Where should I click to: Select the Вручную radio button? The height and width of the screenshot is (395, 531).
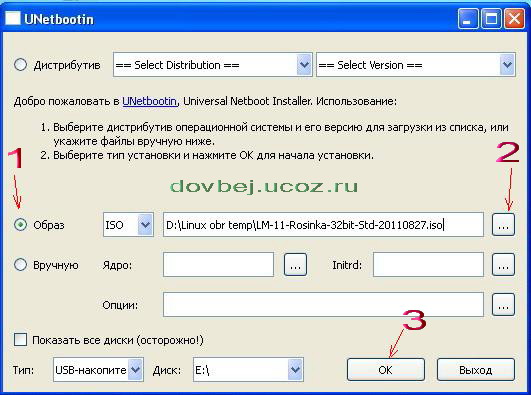coord(20,265)
